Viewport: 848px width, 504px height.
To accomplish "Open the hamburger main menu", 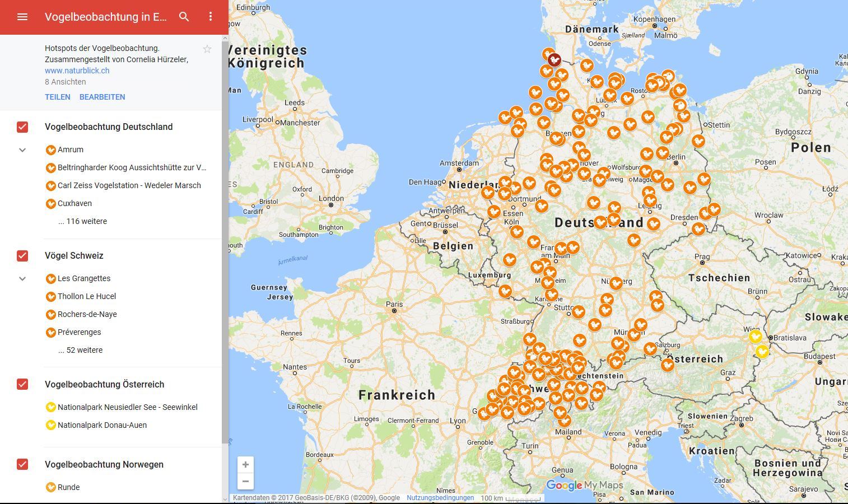I will tap(22, 17).
